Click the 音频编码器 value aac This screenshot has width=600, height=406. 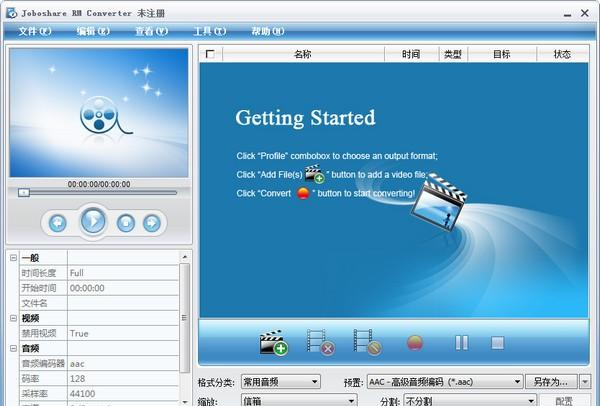pos(123,364)
